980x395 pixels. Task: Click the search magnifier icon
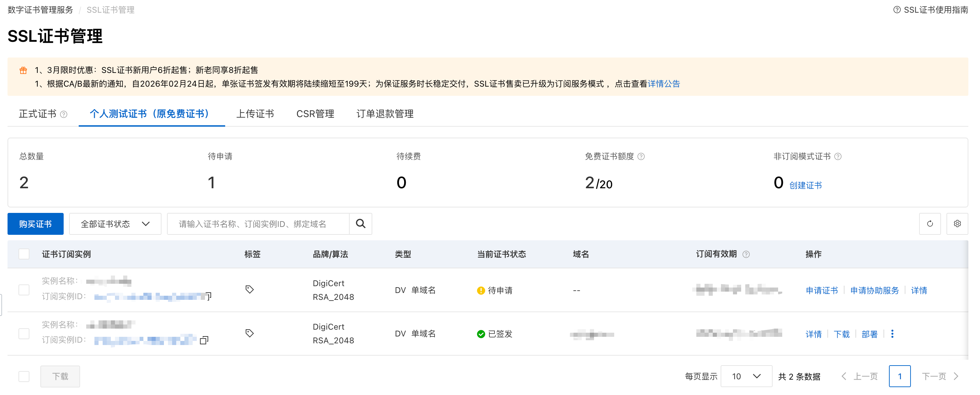pos(360,224)
